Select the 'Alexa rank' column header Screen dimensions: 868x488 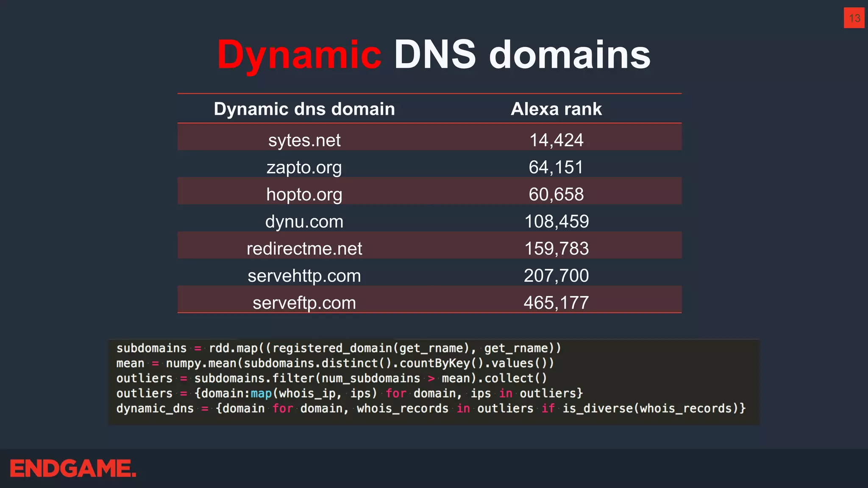tap(556, 109)
